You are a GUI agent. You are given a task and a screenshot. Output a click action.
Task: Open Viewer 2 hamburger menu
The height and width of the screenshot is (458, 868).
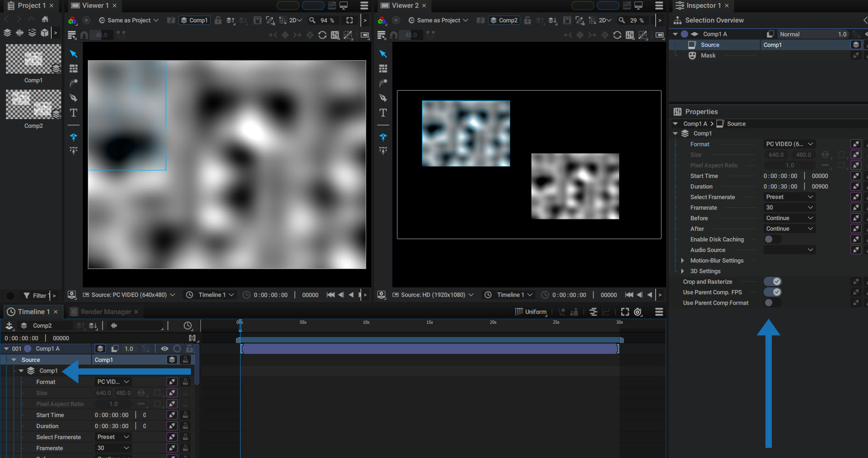659,6
